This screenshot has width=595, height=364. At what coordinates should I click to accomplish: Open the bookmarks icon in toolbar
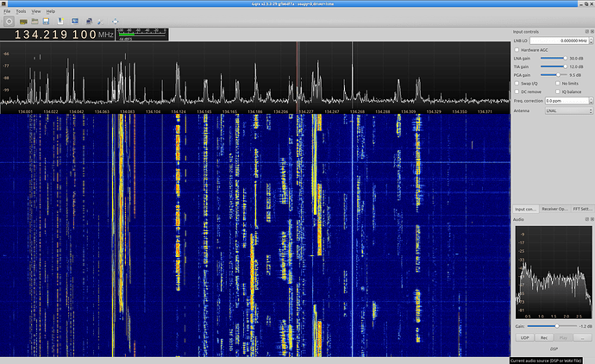tap(60, 22)
